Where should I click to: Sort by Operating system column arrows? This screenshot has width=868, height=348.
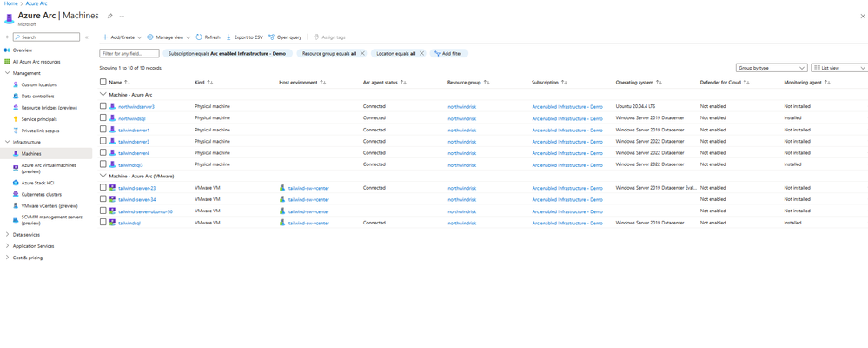pyautogui.click(x=659, y=82)
